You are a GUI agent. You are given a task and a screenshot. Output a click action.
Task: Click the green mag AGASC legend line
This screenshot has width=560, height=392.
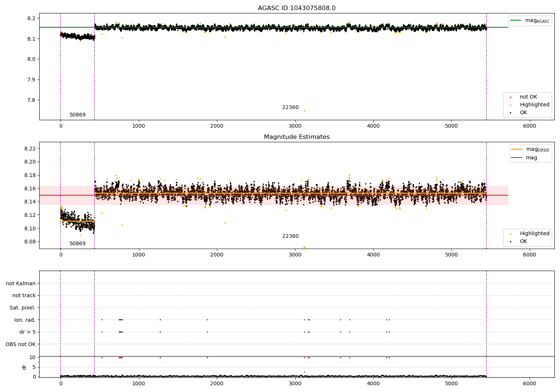click(516, 21)
